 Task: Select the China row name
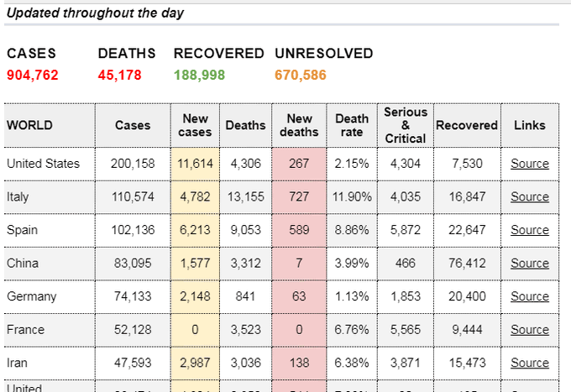[x=23, y=264]
